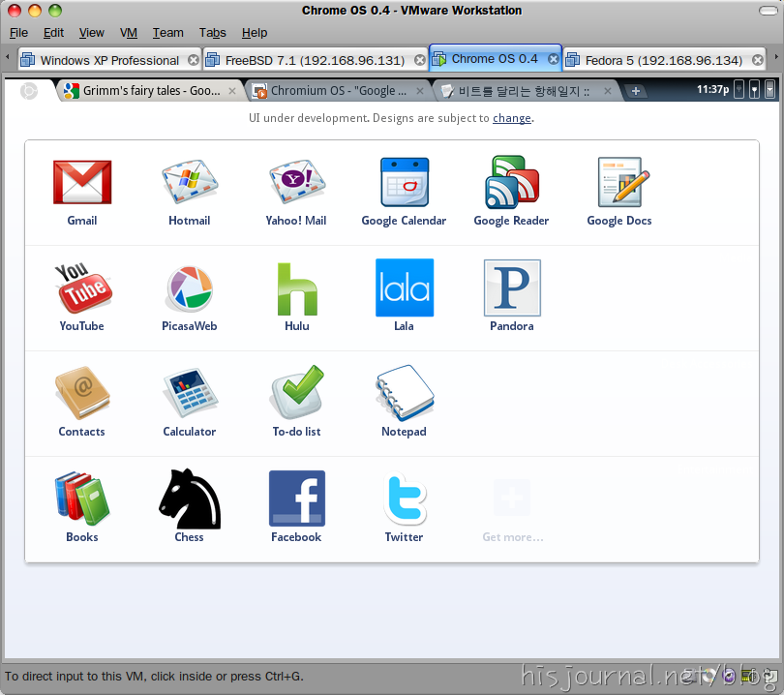
Task: Close the Fedora 5 VM tab
Action: (758, 61)
